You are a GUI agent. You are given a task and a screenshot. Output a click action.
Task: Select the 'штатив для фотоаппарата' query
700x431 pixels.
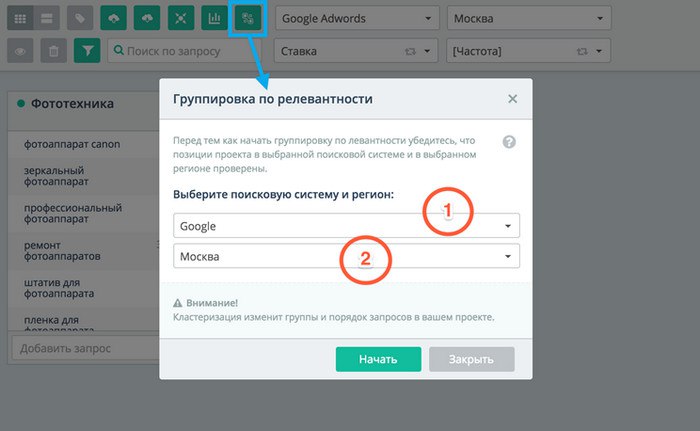click(x=59, y=288)
